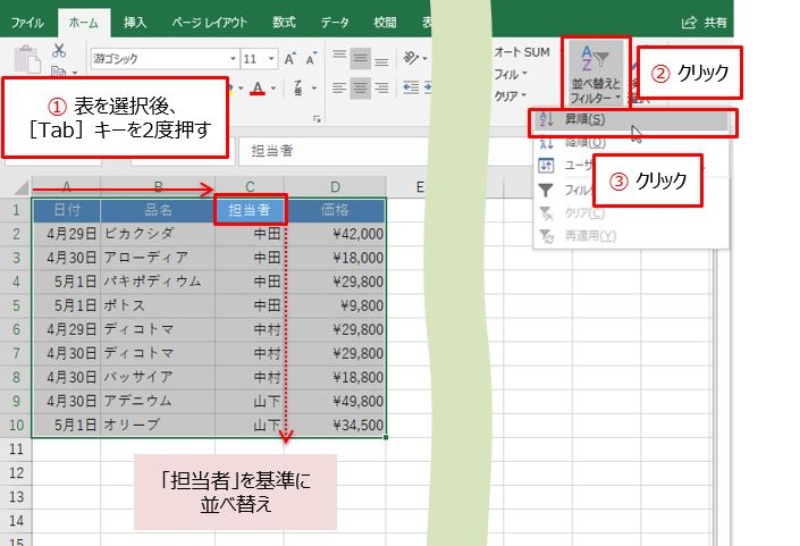The height and width of the screenshot is (546, 800).
Task: Click the オート SUM button
Action: 521,52
